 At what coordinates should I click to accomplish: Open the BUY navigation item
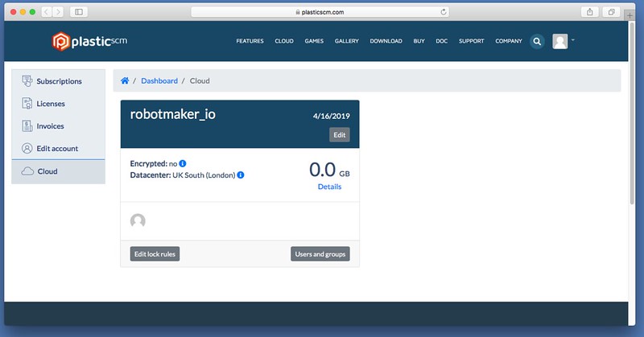point(419,41)
